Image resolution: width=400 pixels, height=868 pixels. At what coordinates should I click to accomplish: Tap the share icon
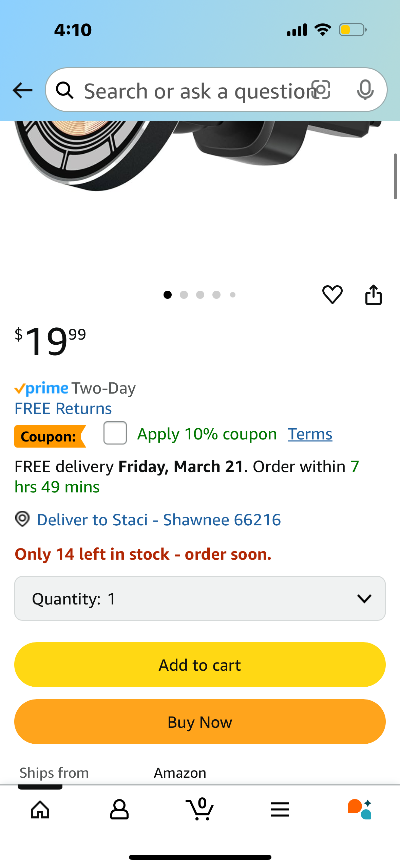pyautogui.click(x=374, y=294)
